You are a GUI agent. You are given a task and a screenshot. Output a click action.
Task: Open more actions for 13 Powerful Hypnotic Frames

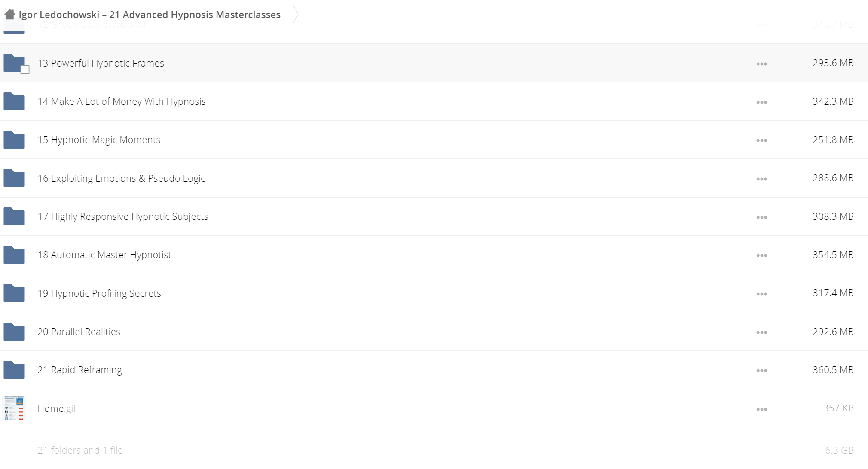tap(762, 64)
